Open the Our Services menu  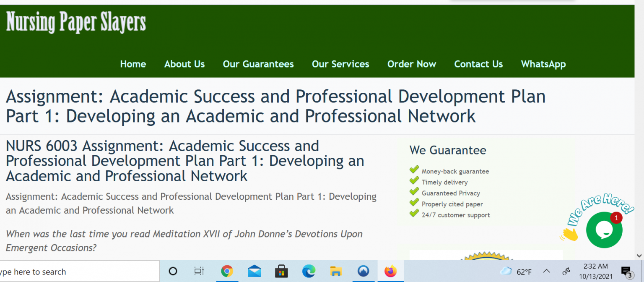coord(340,64)
